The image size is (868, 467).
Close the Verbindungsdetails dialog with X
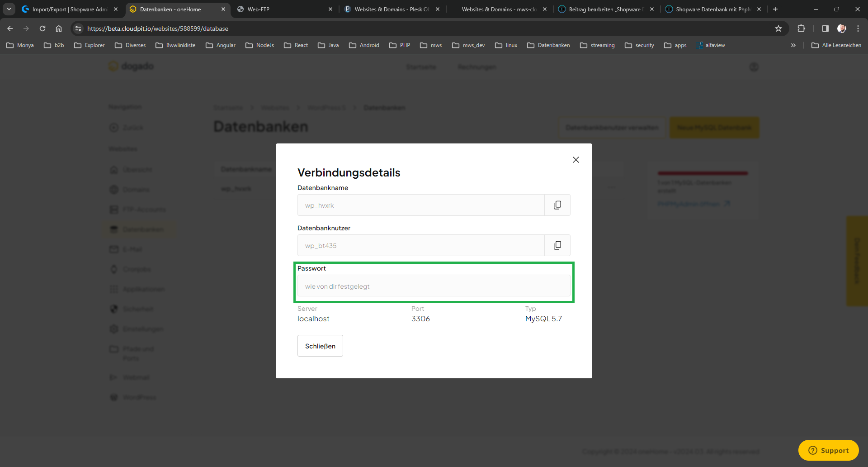(x=576, y=160)
